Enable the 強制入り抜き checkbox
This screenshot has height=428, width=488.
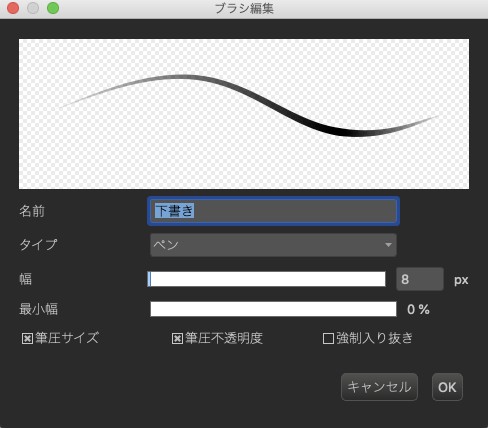pyautogui.click(x=328, y=338)
